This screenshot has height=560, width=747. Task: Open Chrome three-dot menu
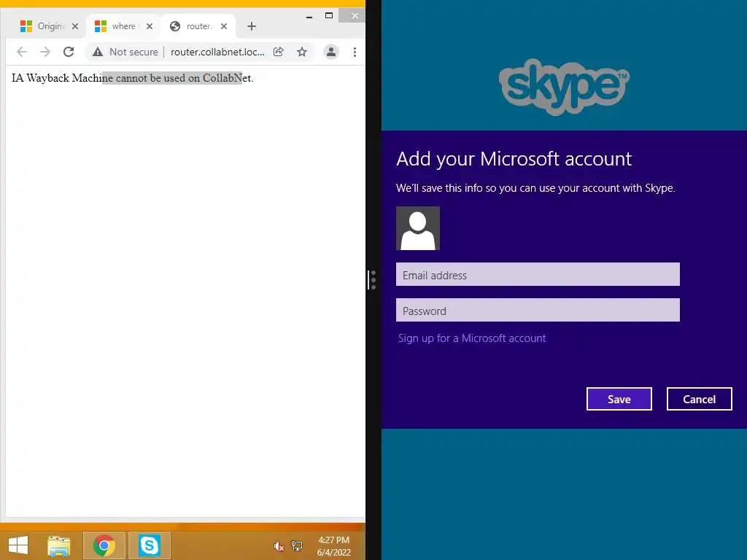(x=355, y=52)
